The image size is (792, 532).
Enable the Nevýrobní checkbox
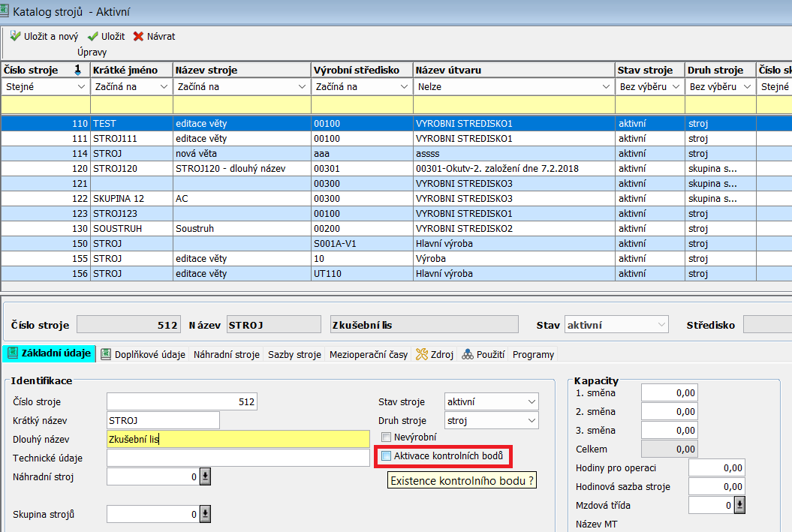pos(387,437)
